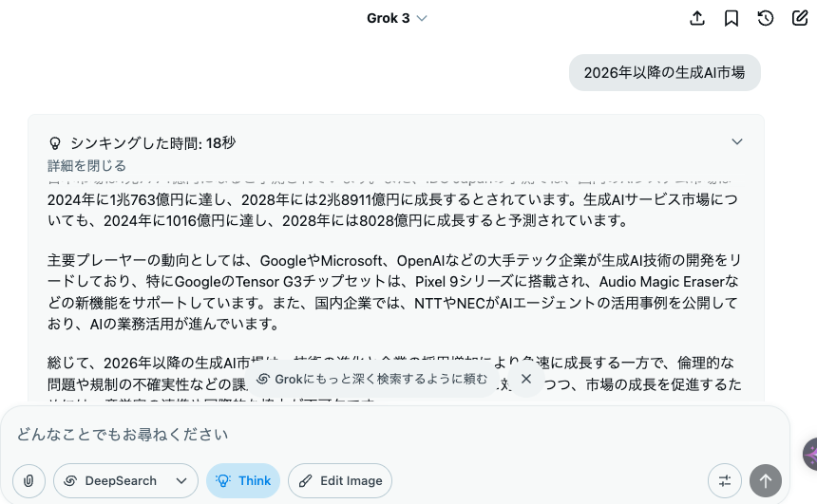Image resolution: width=817 pixels, height=504 pixels.
Task: Expand the DeepSearch options chevron
Action: (181, 480)
